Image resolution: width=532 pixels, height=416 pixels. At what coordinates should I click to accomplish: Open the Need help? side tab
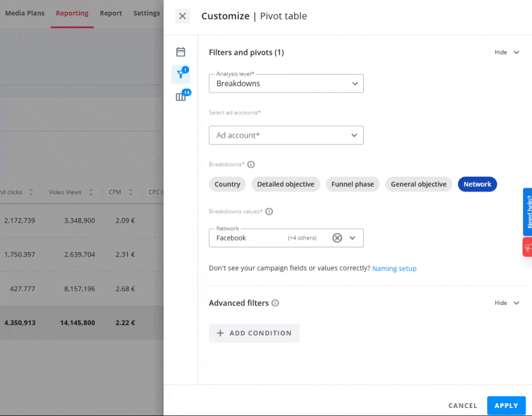(528, 212)
